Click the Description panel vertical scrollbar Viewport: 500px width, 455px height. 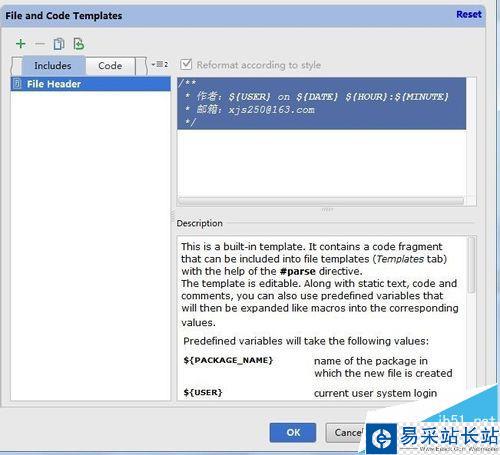(471, 265)
